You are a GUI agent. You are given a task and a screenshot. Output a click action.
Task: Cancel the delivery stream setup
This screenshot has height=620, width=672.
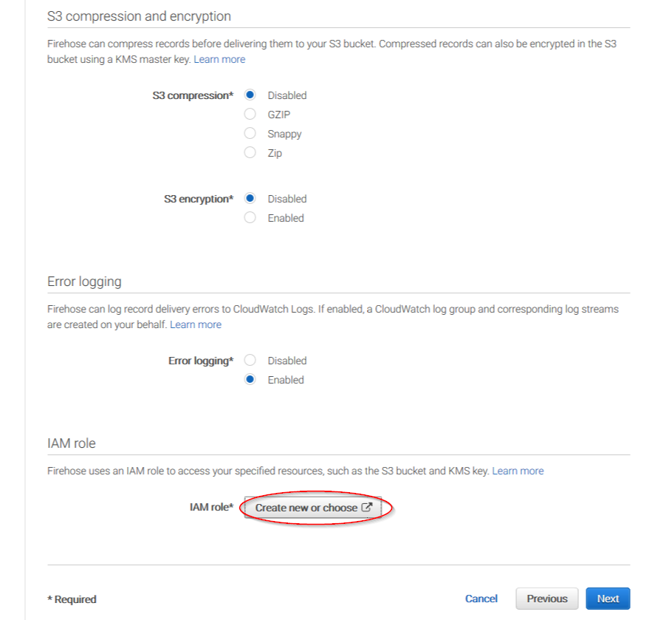(481, 599)
